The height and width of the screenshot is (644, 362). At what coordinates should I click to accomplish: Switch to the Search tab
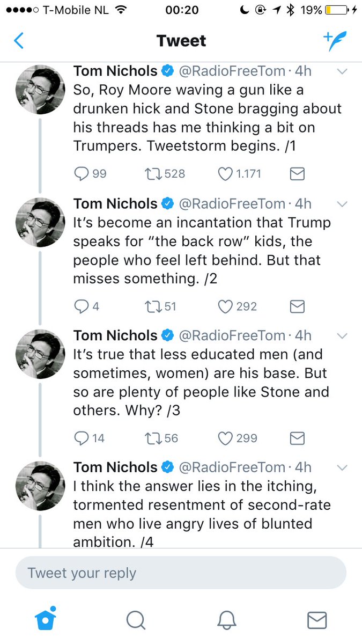[x=136, y=620]
